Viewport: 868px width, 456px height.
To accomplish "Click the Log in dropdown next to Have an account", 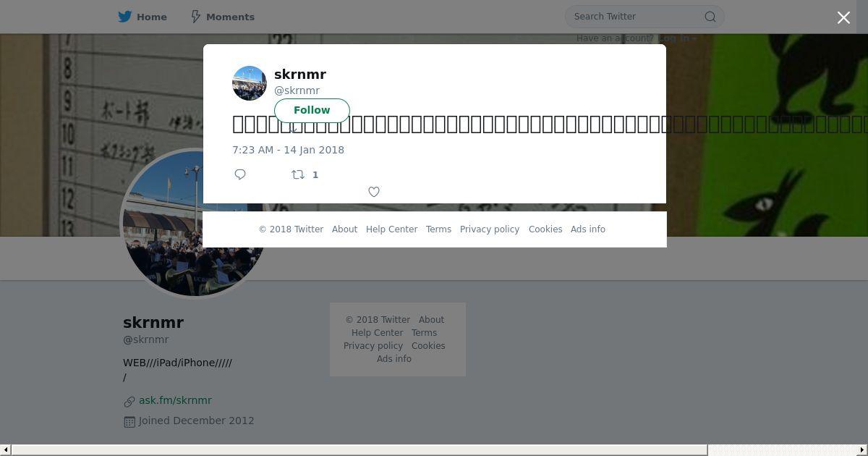I will pyautogui.click(x=677, y=38).
